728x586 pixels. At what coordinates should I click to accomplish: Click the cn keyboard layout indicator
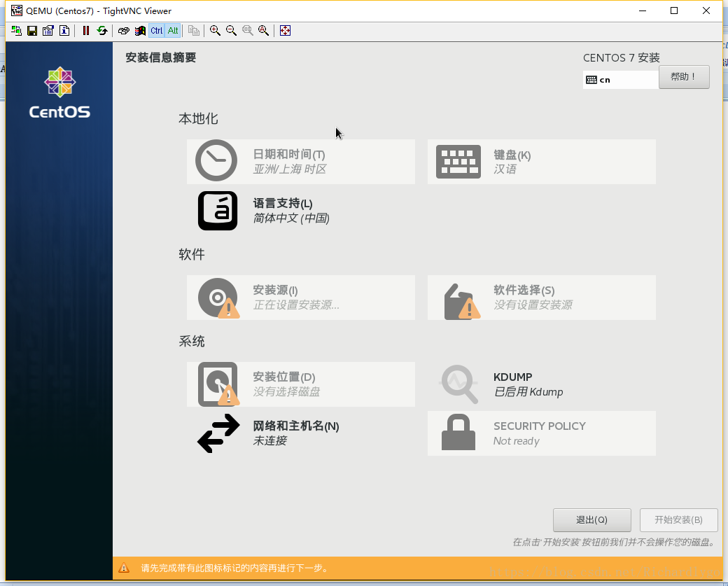tap(621, 80)
